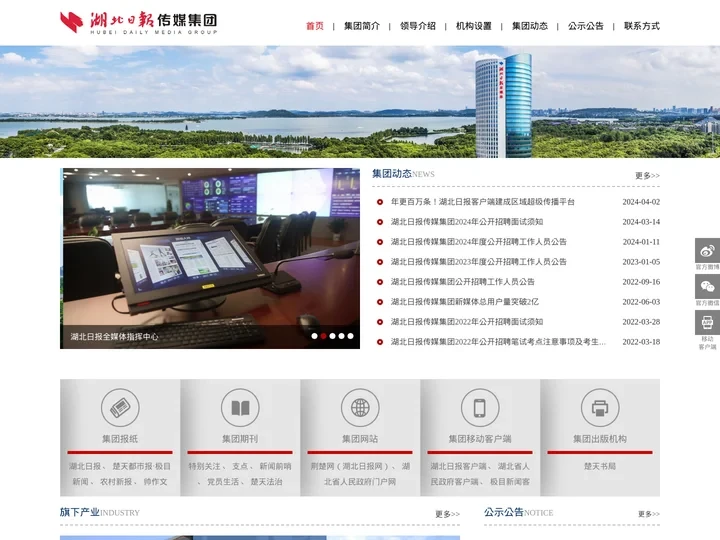Click 更多>> next to 集团动态 NEWS
The width and height of the screenshot is (720, 540).
(647, 175)
